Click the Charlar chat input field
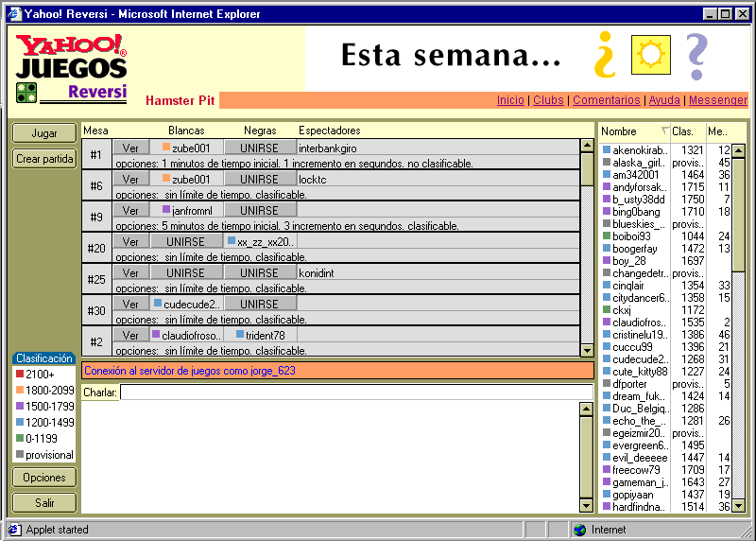 (x=356, y=392)
